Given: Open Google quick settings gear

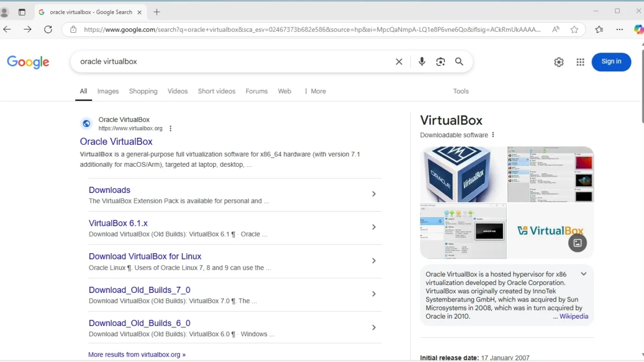Looking at the screenshot, I should [559, 62].
